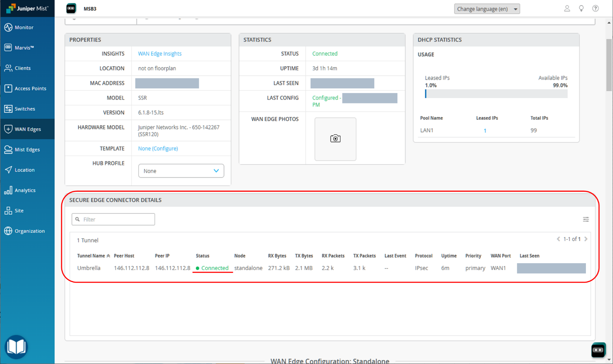This screenshot has height=364, width=613.
Task: Sort by Peer Host column header
Action: [124, 256]
